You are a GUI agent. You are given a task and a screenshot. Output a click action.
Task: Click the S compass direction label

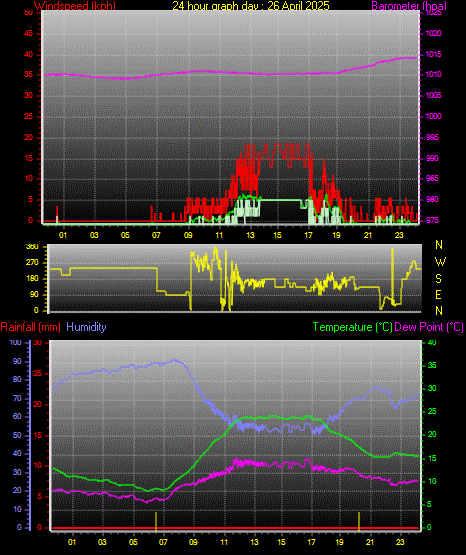(438, 279)
